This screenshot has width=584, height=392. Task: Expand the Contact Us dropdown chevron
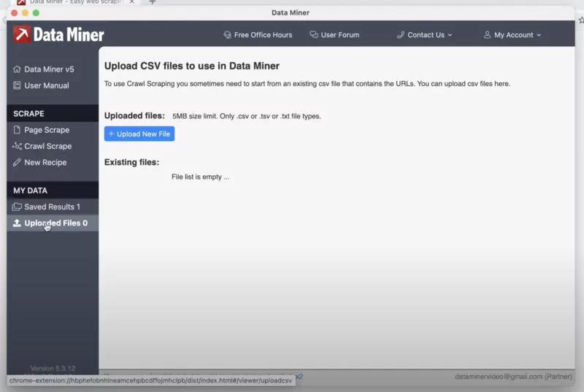tap(450, 35)
